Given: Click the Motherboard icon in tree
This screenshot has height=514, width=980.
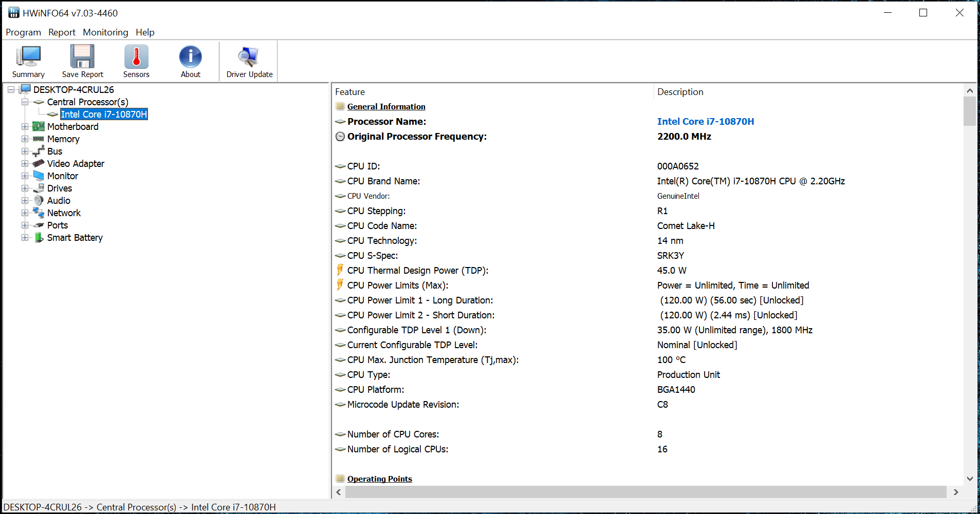Looking at the screenshot, I should click(39, 127).
